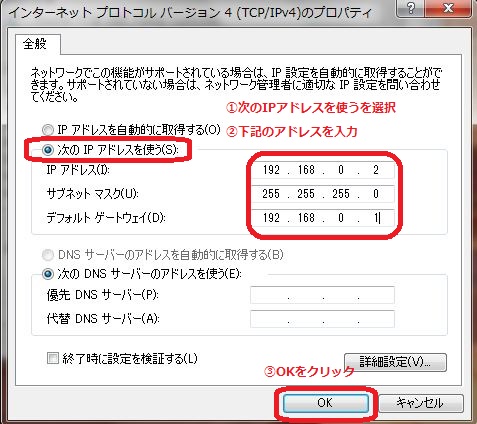Click the 優先 DNS サーバー(P): label
The height and width of the screenshot is (424, 477).
click(102, 295)
